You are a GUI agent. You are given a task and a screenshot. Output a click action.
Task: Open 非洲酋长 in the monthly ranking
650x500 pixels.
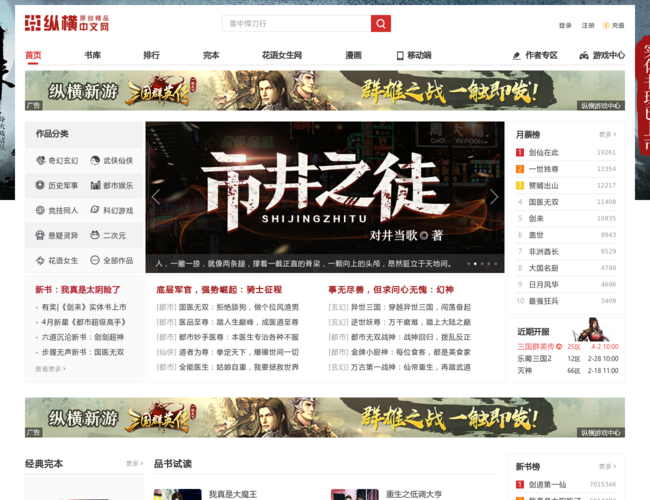[x=543, y=251]
